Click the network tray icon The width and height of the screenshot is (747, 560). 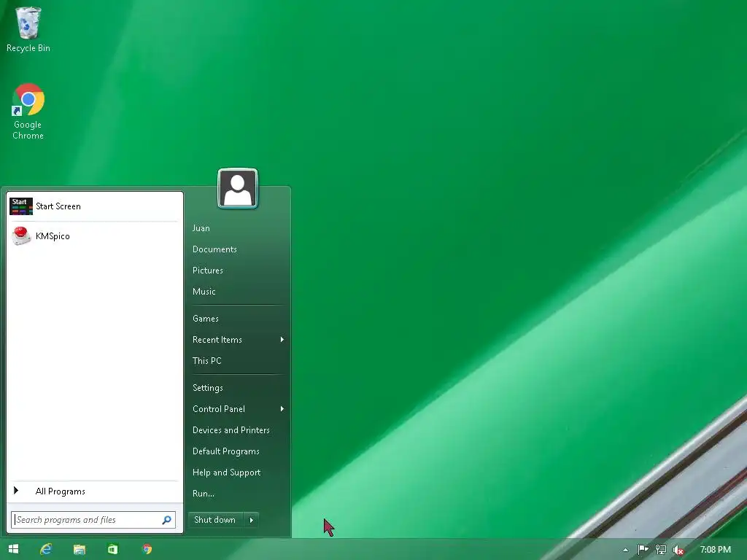(661, 550)
